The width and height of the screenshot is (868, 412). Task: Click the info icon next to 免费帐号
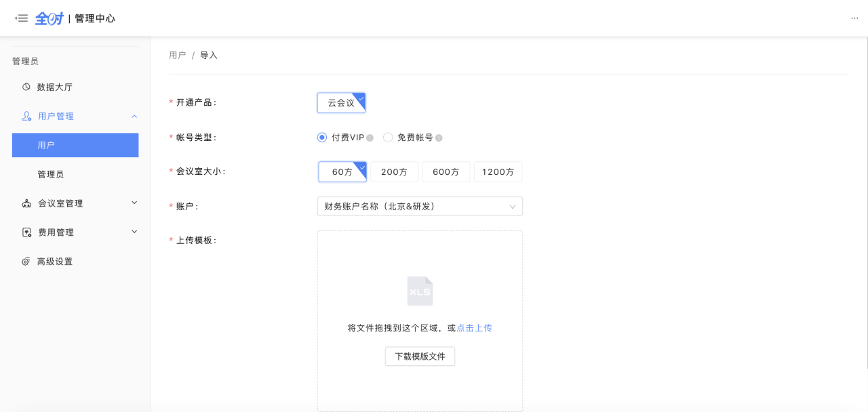pyautogui.click(x=439, y=138)
